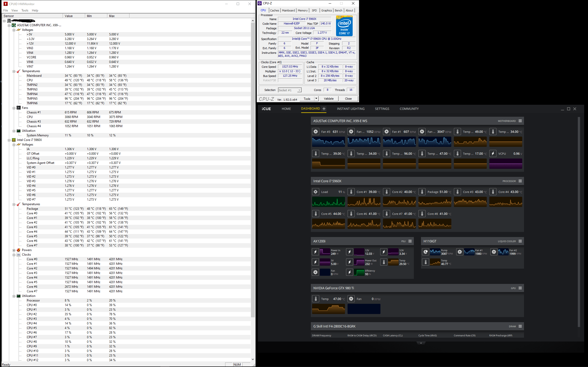Switch to the Mainboard tab in CPU-Z
The height and width of the screenshot is (367, 588).
point(288,10)
